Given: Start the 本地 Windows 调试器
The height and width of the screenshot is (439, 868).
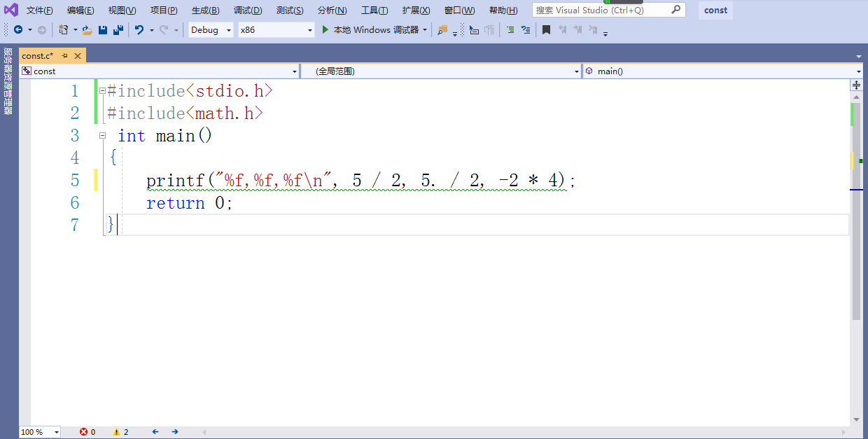Looking at the screenshot, I should tap(370, 30).
